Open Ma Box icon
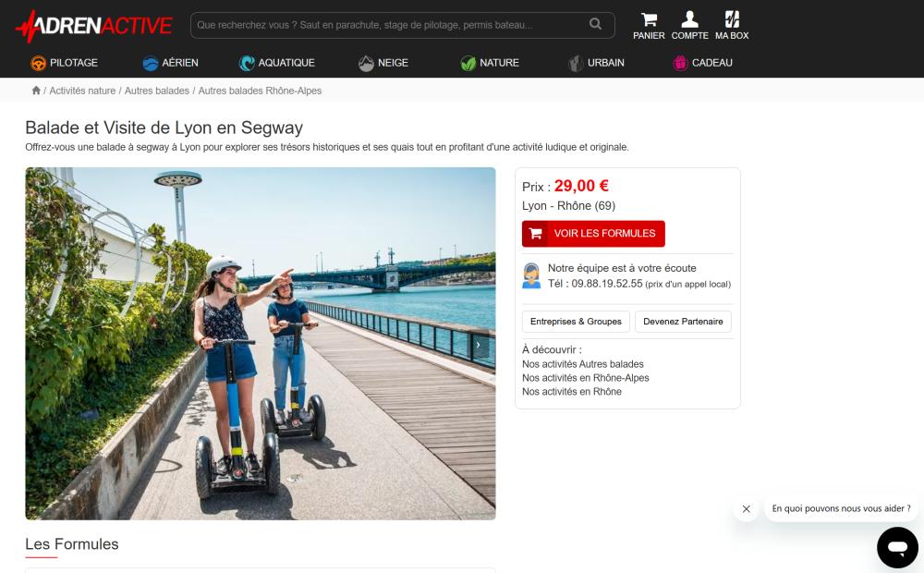Screen dimensions: 924x573 (x=732, y=25)
